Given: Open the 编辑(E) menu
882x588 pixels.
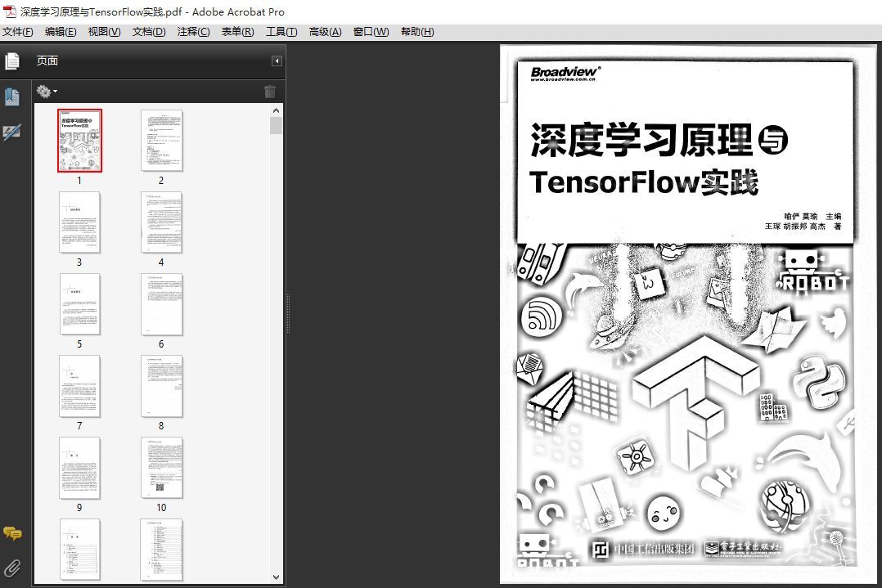Looking at the screenshot, I should coord(61,31).
